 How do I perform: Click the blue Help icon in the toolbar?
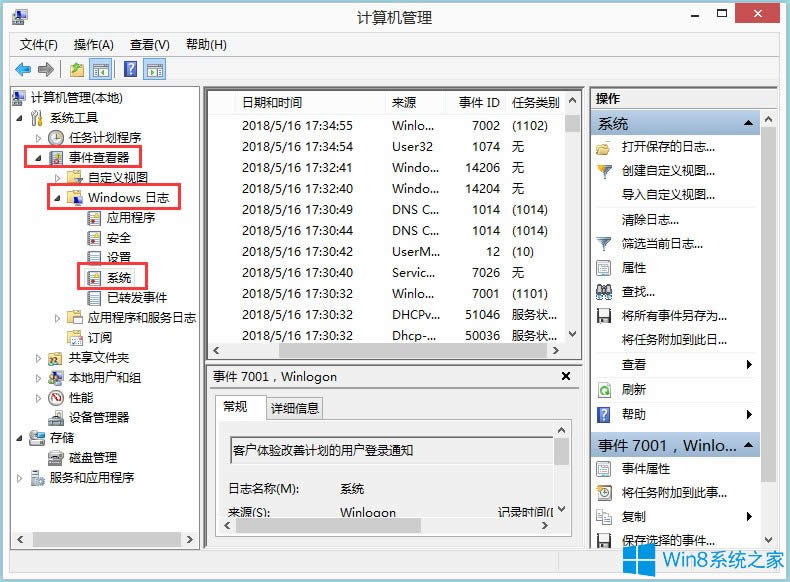point(130,69)
